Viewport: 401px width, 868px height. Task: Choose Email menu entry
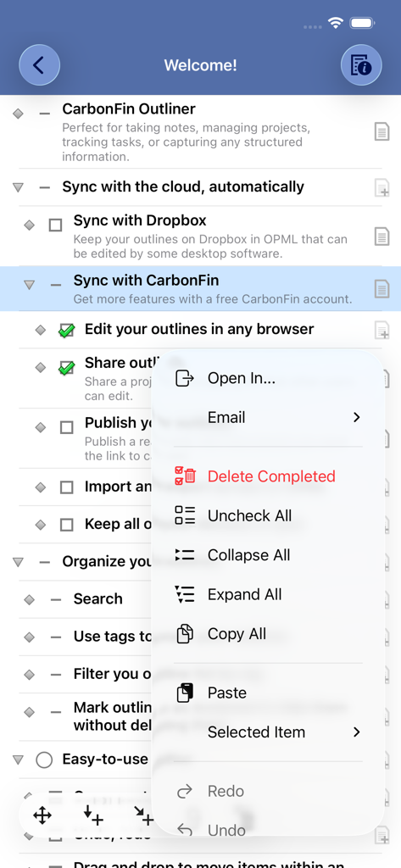pyautogui.click(x=268, y=417)
